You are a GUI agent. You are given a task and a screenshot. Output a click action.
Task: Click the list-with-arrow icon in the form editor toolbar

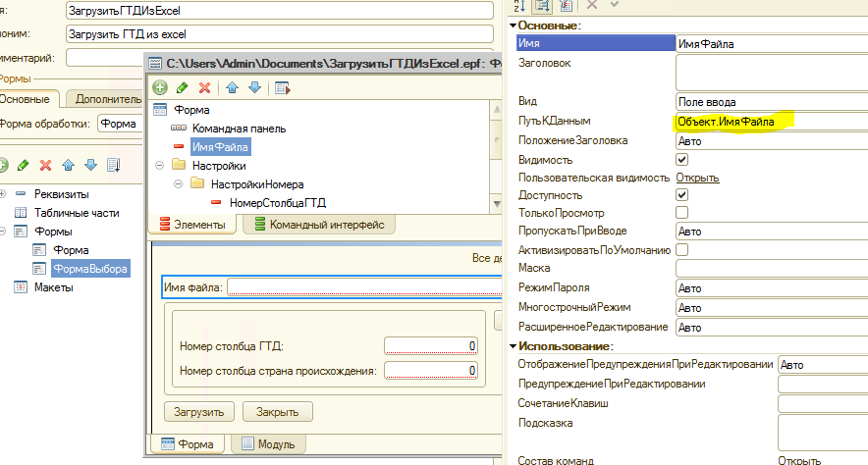click(283, 88)
